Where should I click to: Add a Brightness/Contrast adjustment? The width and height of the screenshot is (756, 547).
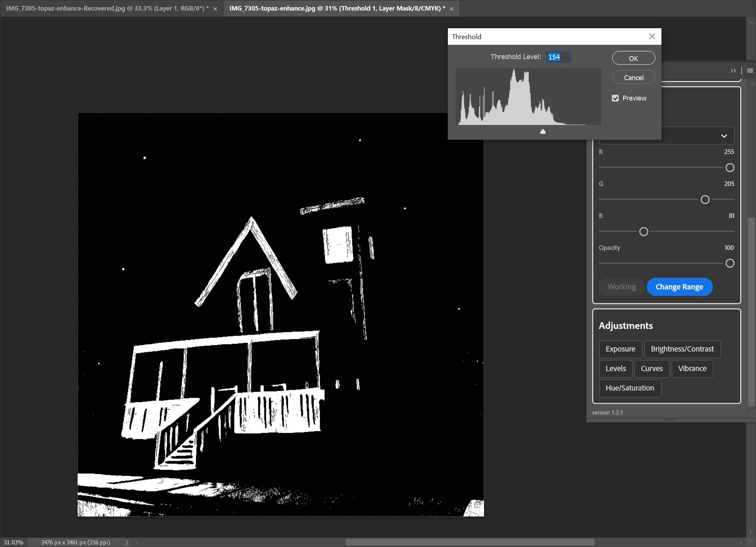(x=682, y=349)
